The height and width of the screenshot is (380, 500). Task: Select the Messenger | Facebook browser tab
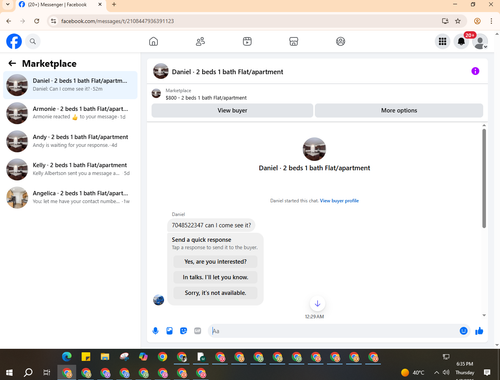60,5
